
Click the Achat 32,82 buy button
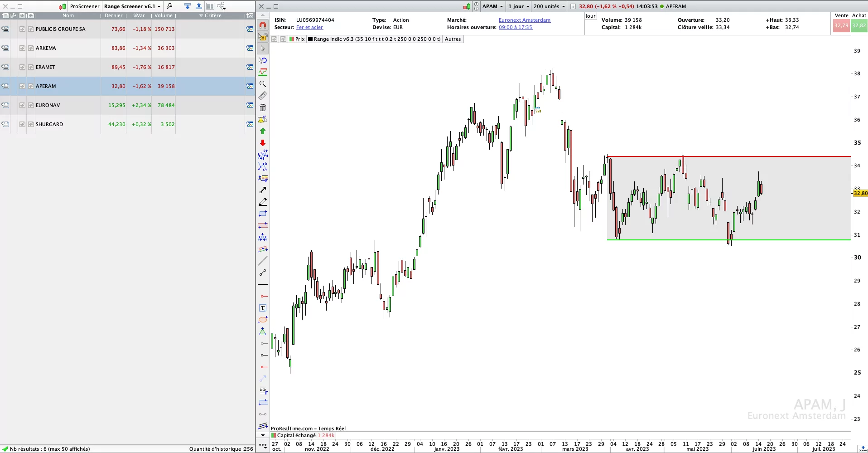click(859, 25)
